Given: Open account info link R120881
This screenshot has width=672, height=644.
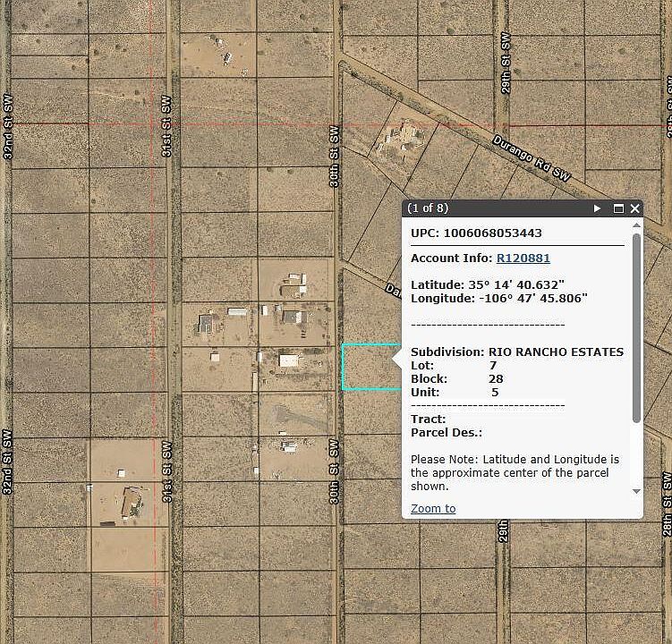Looking at the screenshot, I should 523,258.
